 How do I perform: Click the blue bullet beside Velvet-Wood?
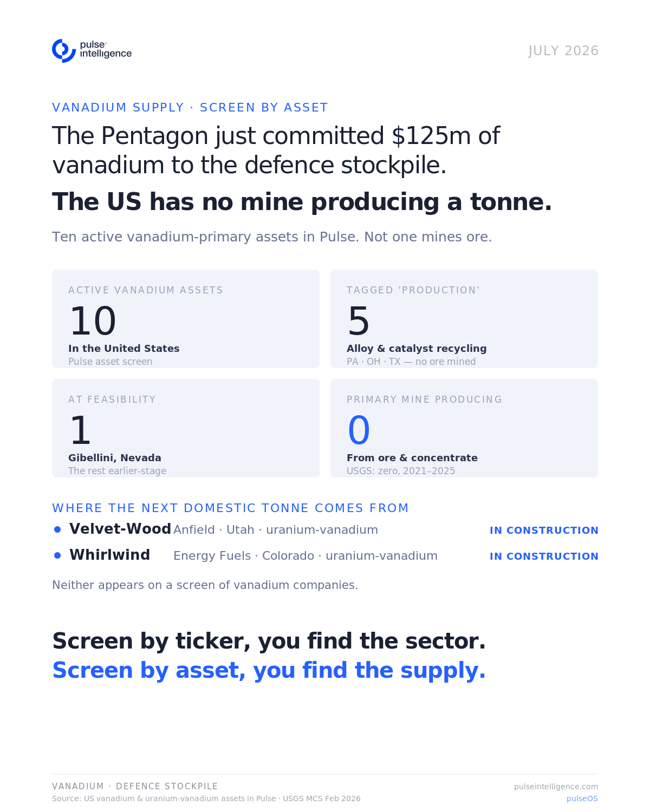(57, 529)
